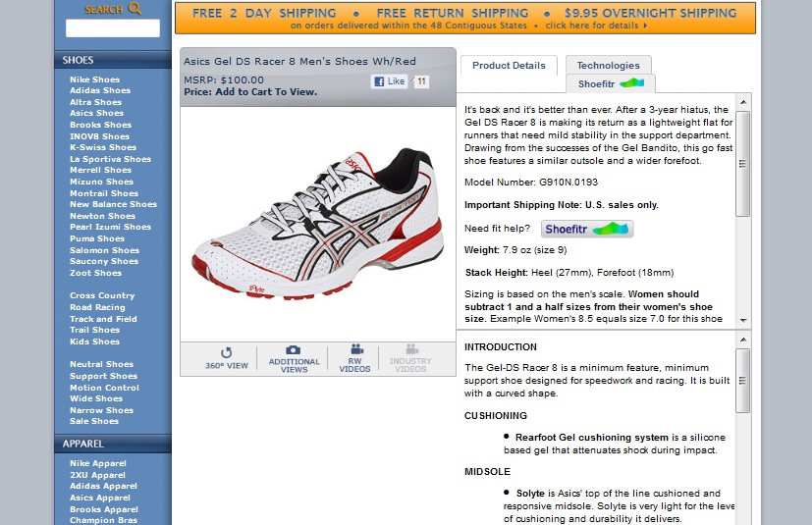Screen dimensions: 812x525
Task: Click 'Price: Add to Cart To View.'
Action: (x=250, y=92)
